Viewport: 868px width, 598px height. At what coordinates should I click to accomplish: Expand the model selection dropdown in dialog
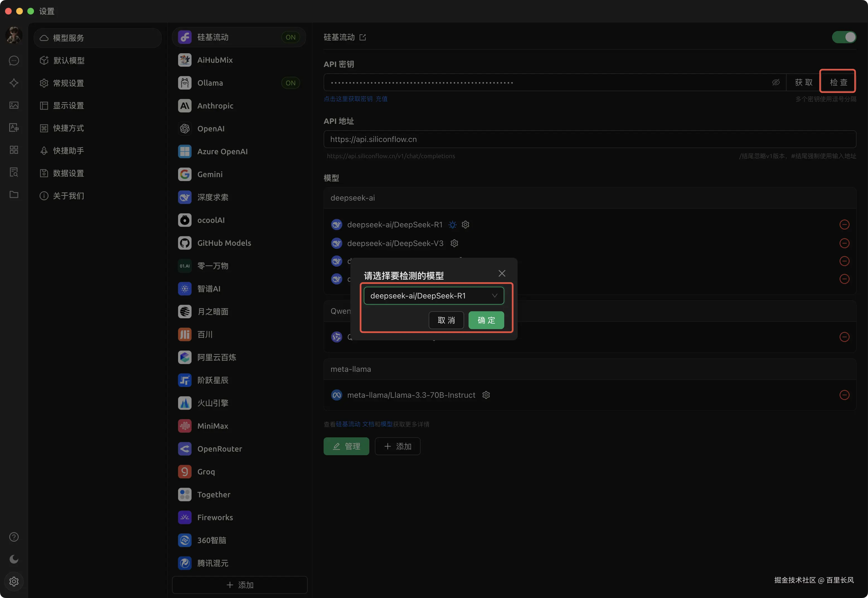pyautogui.click(x=434, y=296)
